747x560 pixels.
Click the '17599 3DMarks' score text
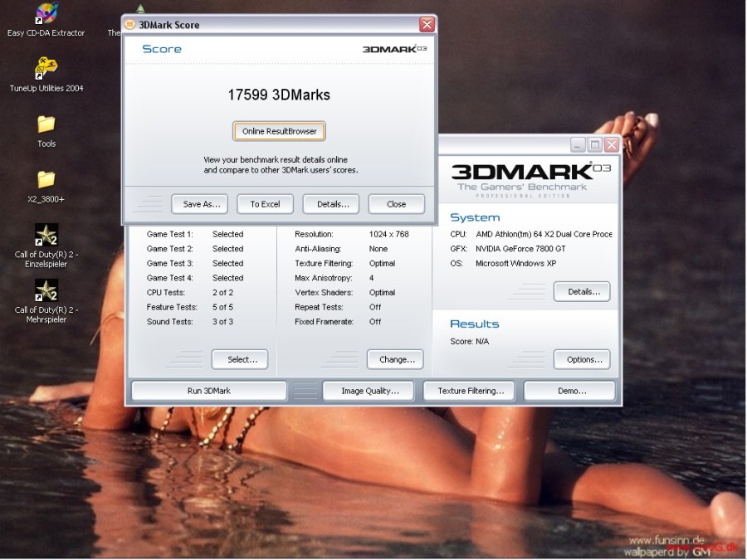coord(279,95)
